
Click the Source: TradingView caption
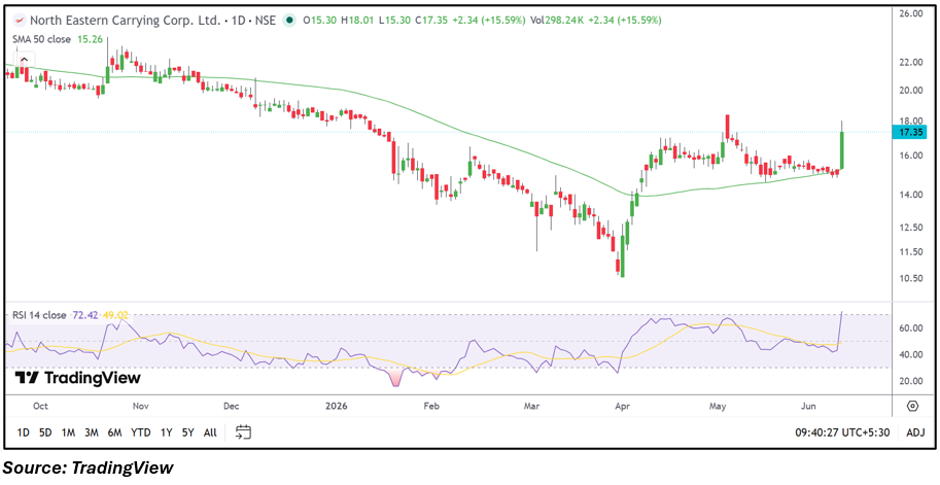tap(89, 467)
